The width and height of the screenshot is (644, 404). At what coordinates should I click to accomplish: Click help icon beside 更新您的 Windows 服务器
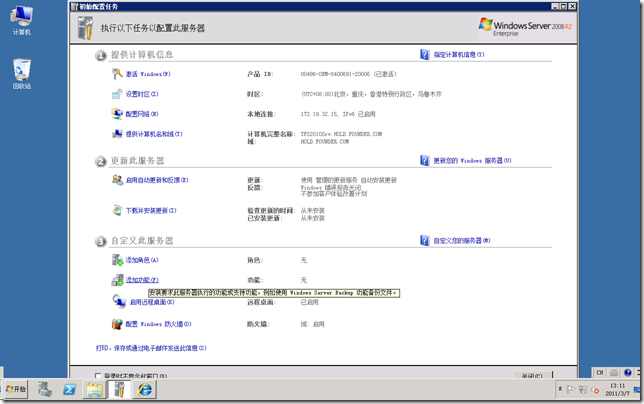click(x=424, y=161)
